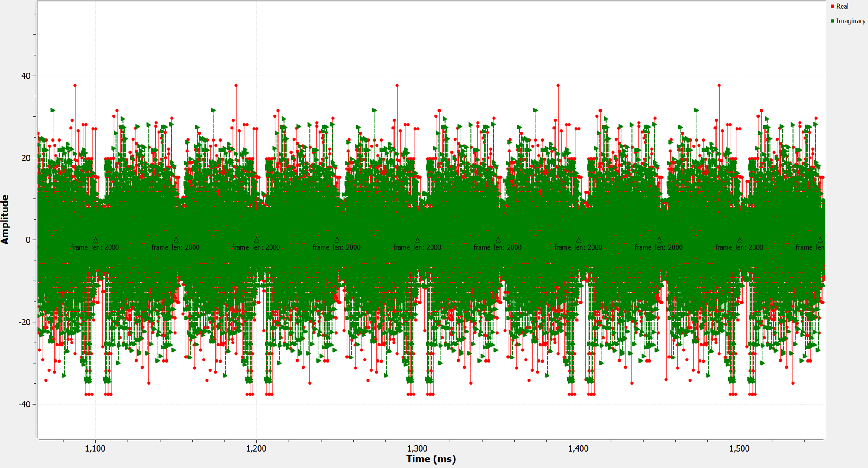Screen dimensions: 868x468
Task: Click frame_len: 2000 text below 1,450 ms tag
Action: (658, 247)
